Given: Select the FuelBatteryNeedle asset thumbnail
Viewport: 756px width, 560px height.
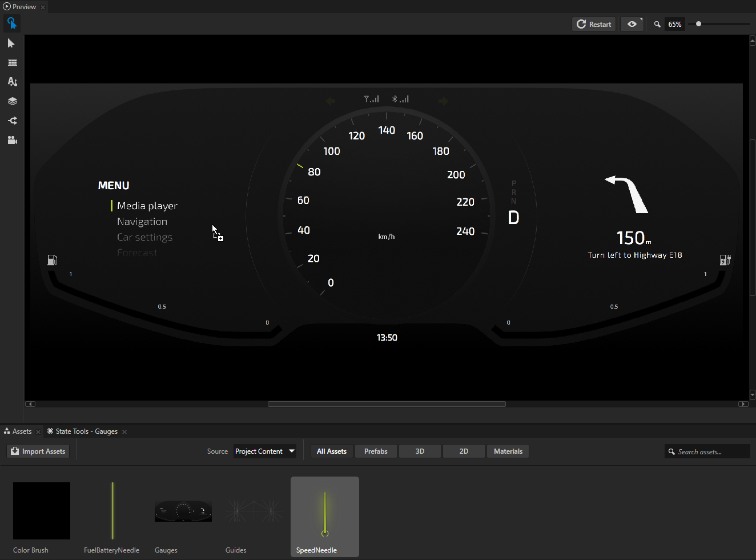Looking at the screenshot, I should 112,511.
